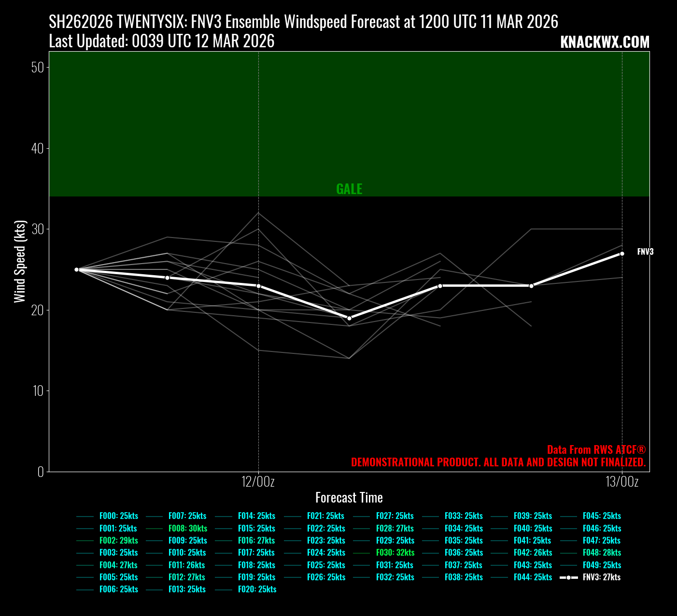This screenshot has height=616, width=677.
Task: Click the FNV3 label beside the line end
Action: (645, 252)
